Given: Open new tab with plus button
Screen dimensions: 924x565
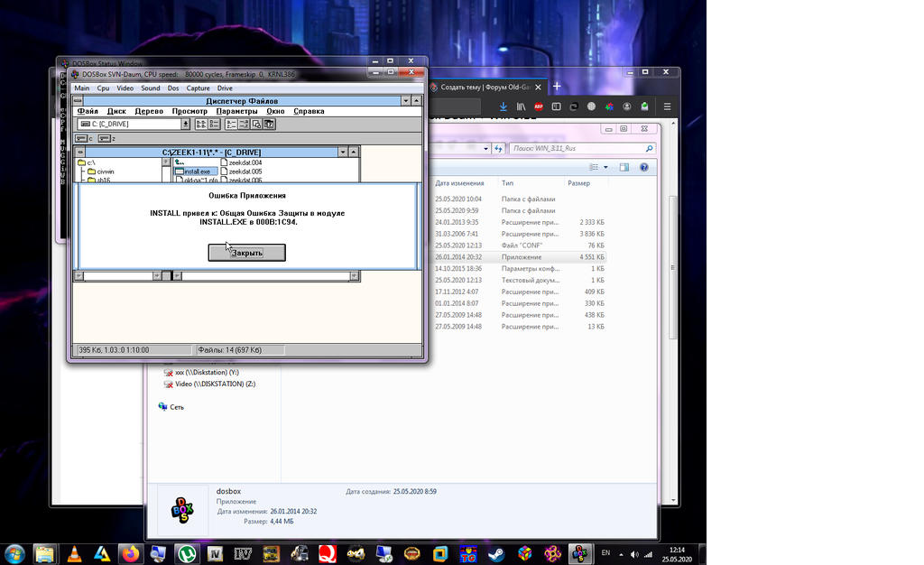Looking at the screenshot, I should pyautogui.click(x=557, y=87).
